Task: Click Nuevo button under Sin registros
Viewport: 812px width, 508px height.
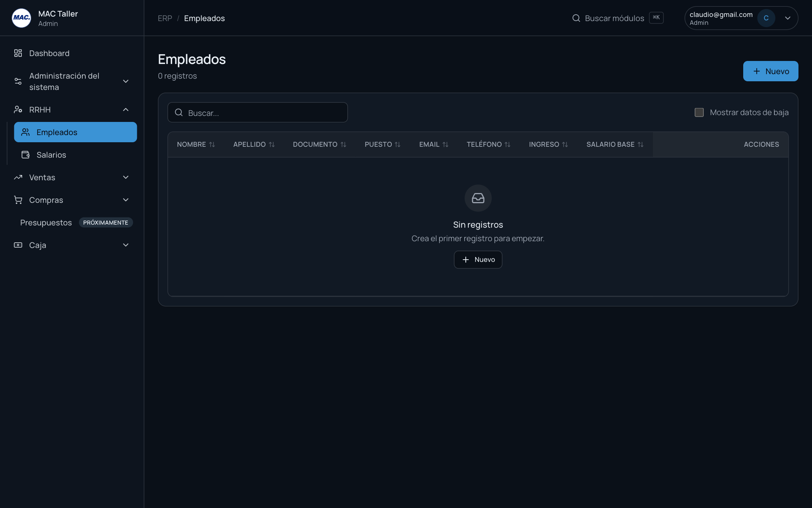Action: [x=478, y=260]
